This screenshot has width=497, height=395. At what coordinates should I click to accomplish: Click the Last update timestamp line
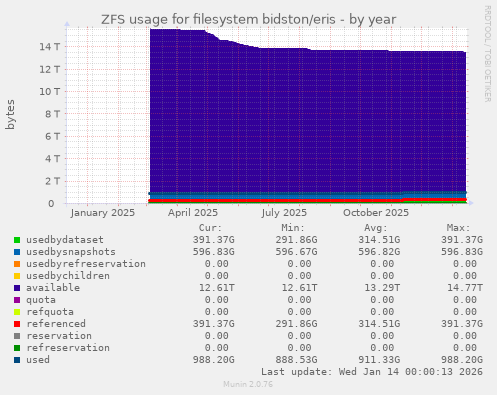pyautogui.click(x=372, y=372)
